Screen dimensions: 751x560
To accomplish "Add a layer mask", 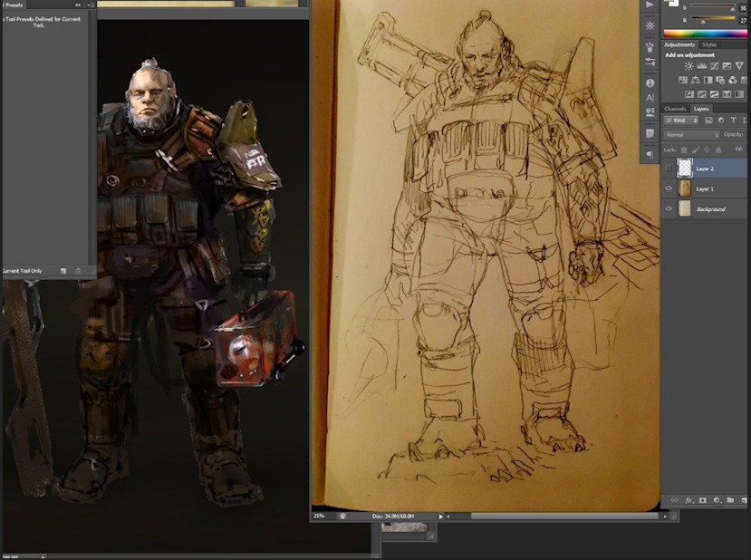I will coord(703,500).
